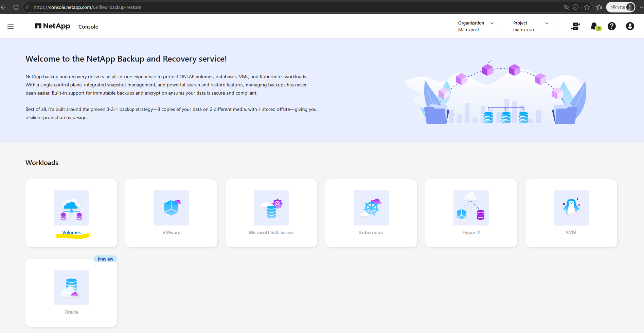The height and width of the screenshot is (333, 644).
Task: Click the KVM penguin icon
Action: 571,208
